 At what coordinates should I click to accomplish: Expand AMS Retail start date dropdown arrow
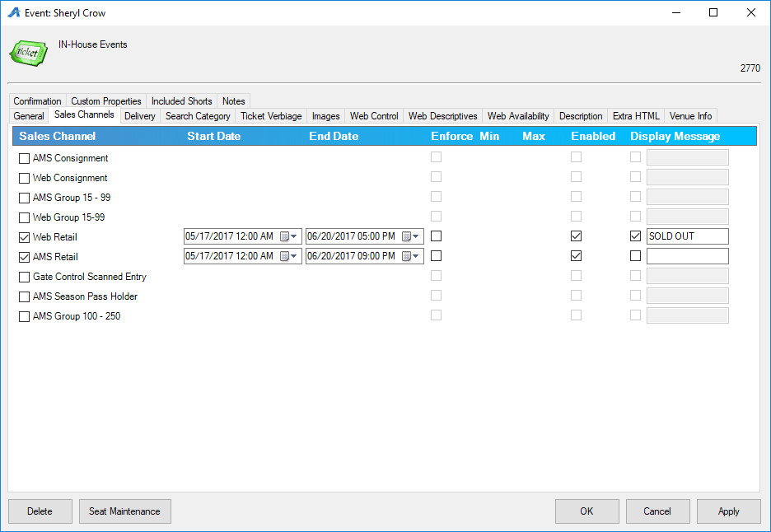pos(294,256)
